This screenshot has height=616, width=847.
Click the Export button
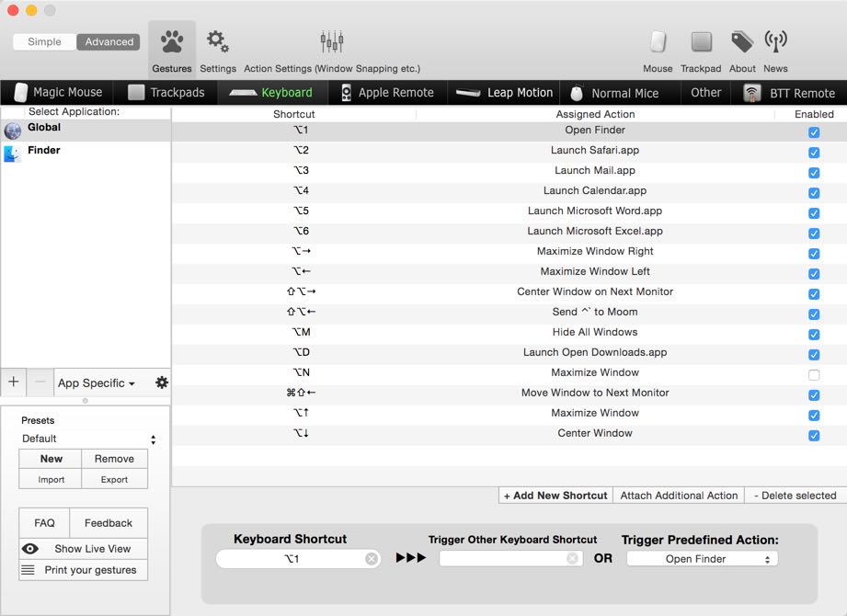coord(114,479)
